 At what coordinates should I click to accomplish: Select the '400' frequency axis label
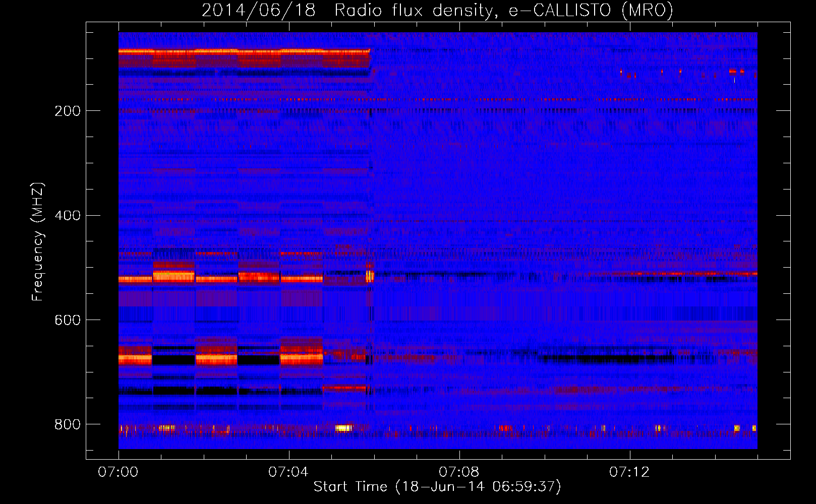(x=68, y=216)
